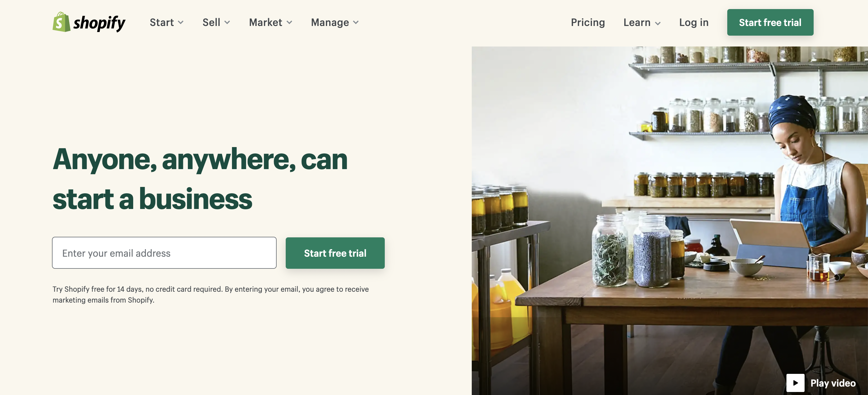Click the play video icon
This screenshot has height=395, width=868.
coord(795,383)
